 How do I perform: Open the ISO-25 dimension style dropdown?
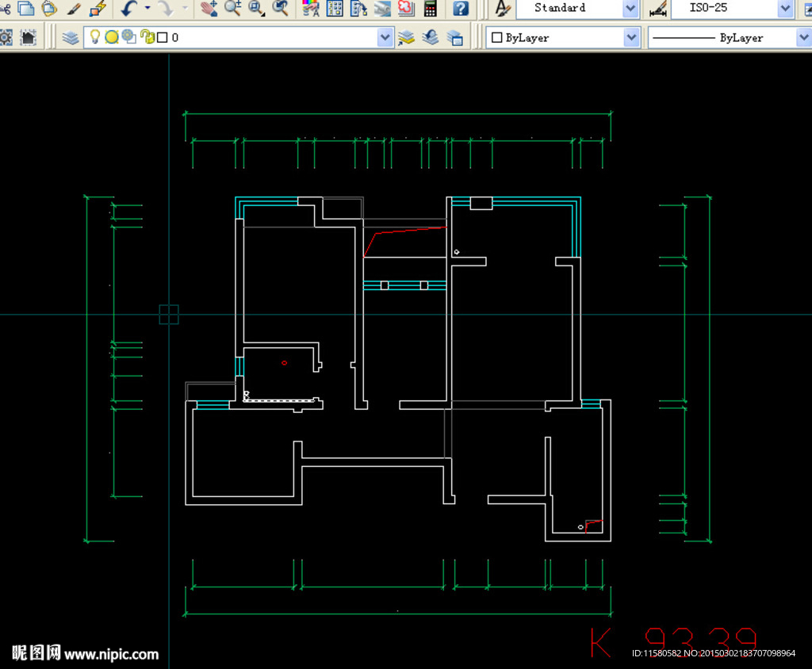click(x=785, y=9)
